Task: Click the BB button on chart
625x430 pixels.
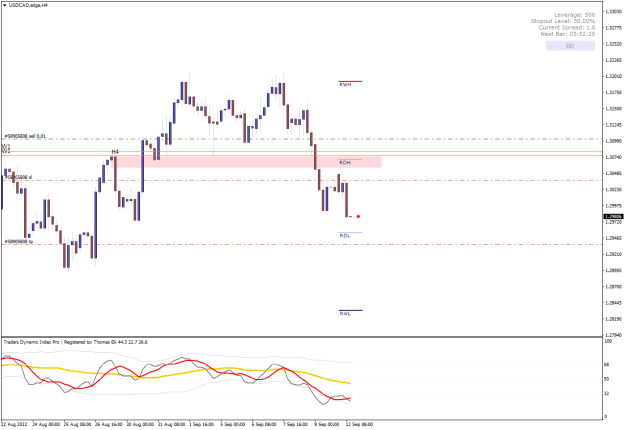Action: [570, 46]
